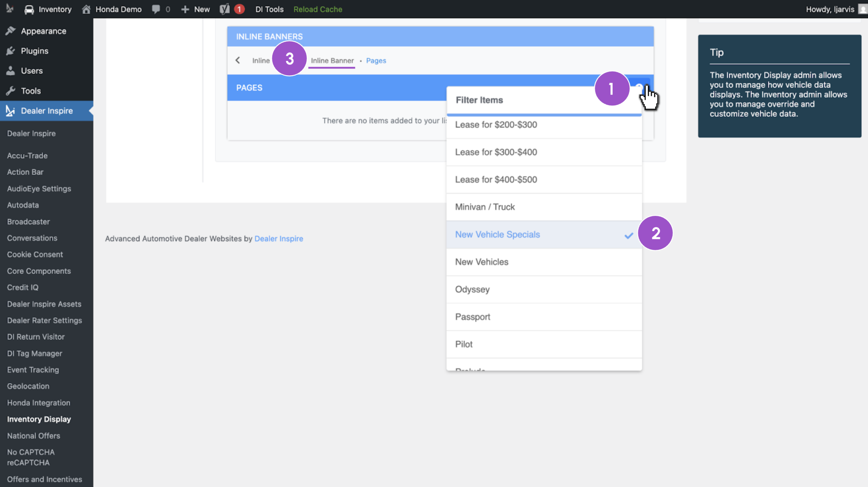Open the Appearance menu
868x487 pixels.
point(46,31)
